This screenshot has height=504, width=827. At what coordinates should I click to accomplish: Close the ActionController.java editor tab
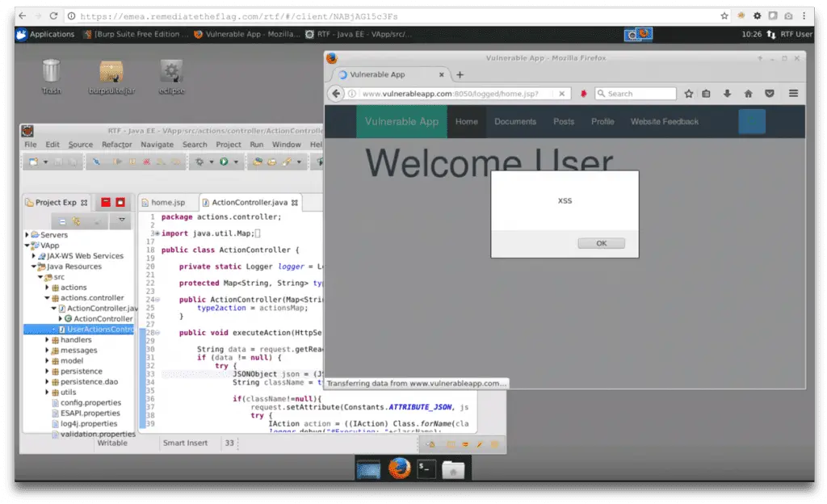pyautogui.click(x=295, y=203)
